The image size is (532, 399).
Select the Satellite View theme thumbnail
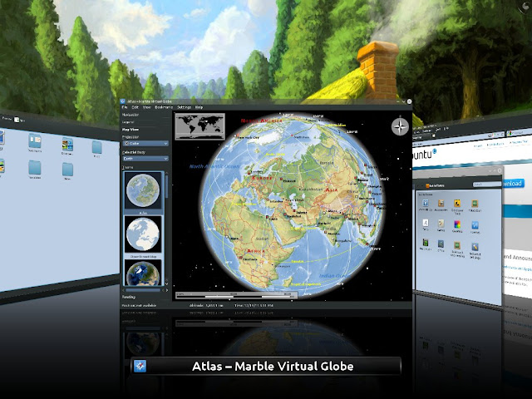coord(143,273)
